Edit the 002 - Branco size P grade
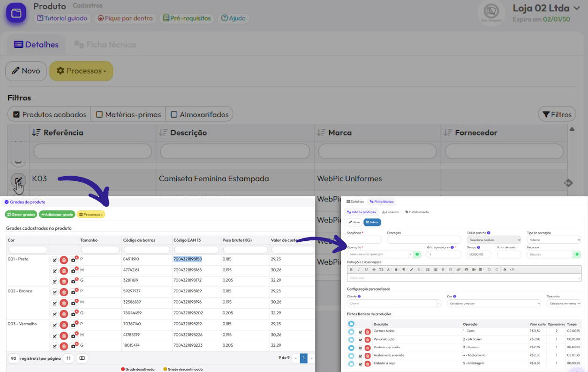 click(54, 292)
